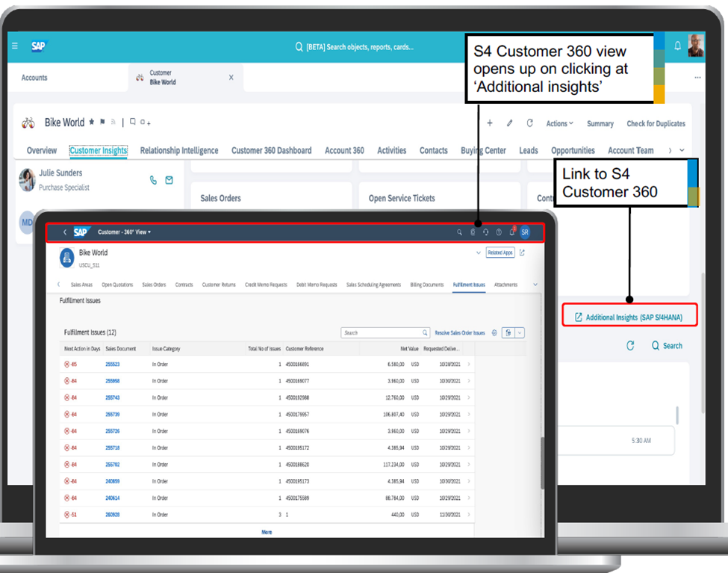
Task: Open the SR user avatar menu
Action: pyautogui.click(x=525, y=232)
